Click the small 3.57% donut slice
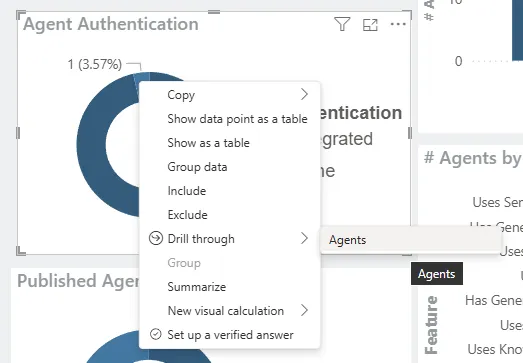The height and width of the screenshot is (363, 523). coord(141,80)
